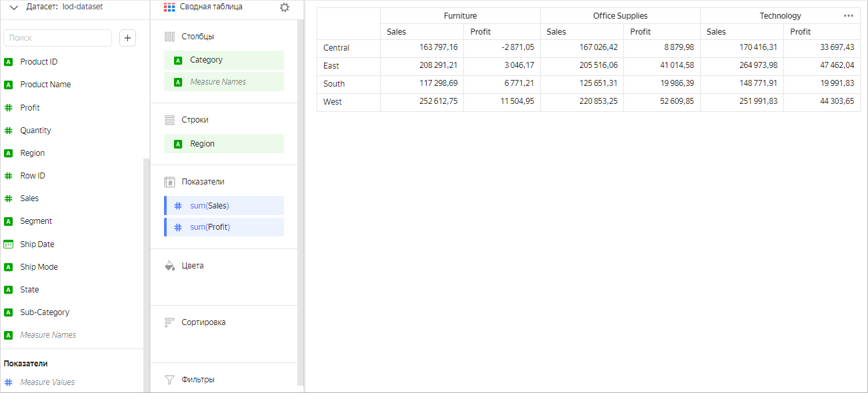
Task: Select sum(Profit) measure pill
Action: 224,227
